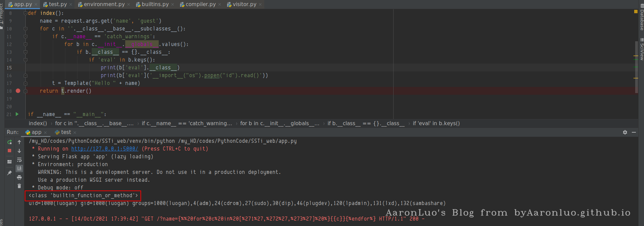644x226 pixels.
Task: Toggle the scroll-to-end icon in the console
Action: [x=19, y=168]
